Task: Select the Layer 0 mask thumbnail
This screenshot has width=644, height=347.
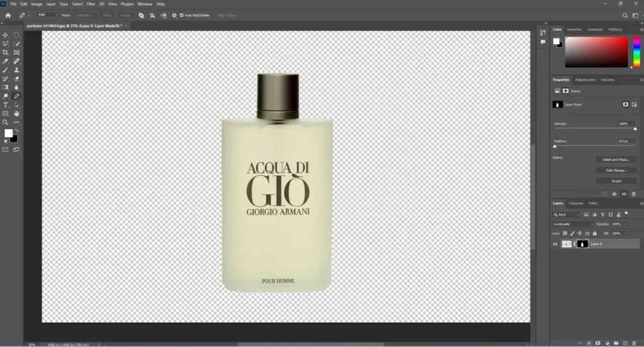Action: [x=582, y=244]
